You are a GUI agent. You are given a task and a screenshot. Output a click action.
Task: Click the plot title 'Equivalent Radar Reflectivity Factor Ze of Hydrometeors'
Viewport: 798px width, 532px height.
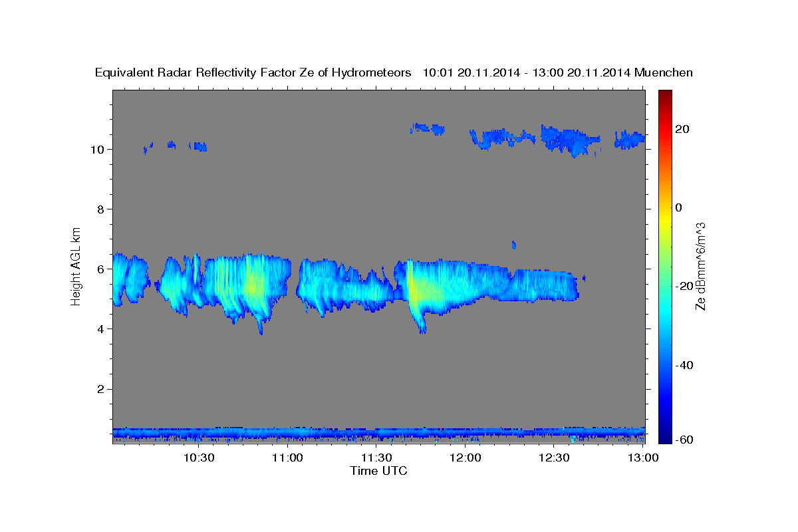pos(253,72)
